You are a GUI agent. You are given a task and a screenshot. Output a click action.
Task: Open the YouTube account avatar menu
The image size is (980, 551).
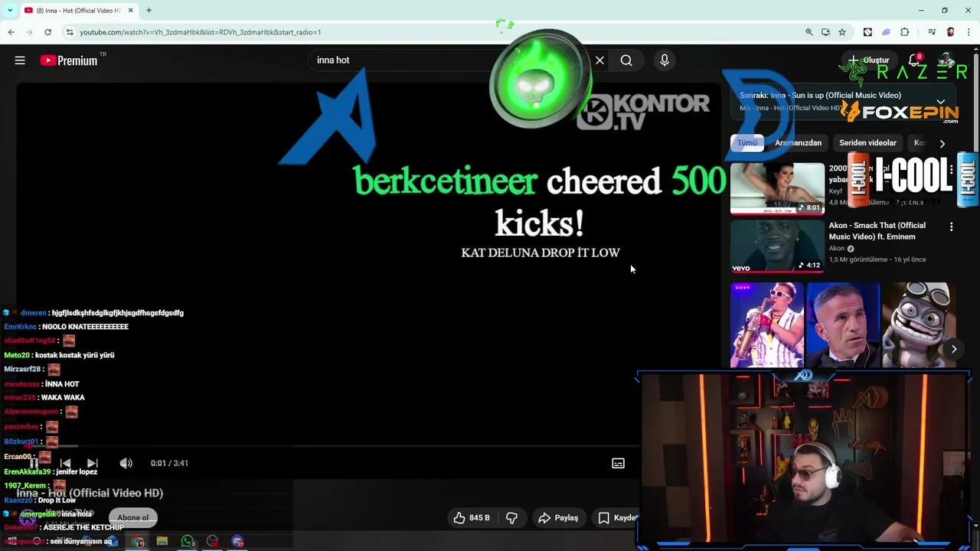pyautogui.click(x=947, y=60)
